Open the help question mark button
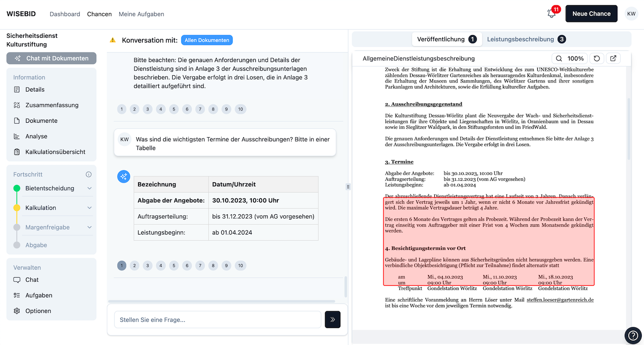This screenshot has height=345, width=644. click(x=633, y=336)
